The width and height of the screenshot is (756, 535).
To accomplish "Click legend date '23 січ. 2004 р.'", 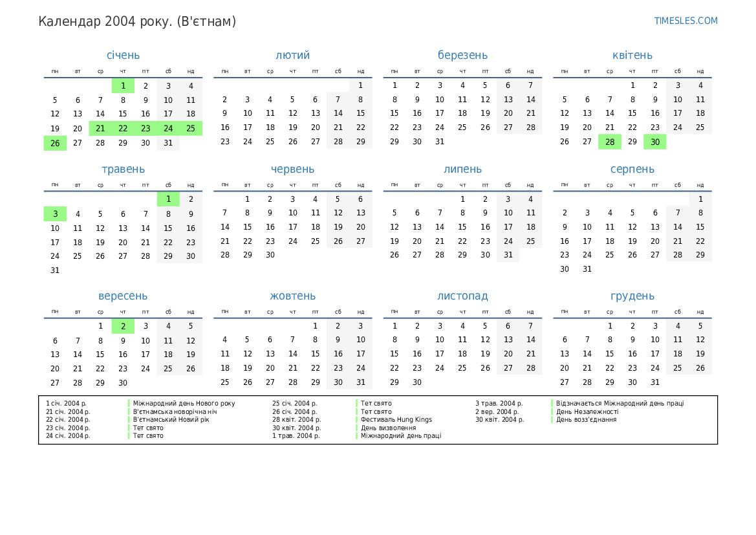I will (68, 428).
